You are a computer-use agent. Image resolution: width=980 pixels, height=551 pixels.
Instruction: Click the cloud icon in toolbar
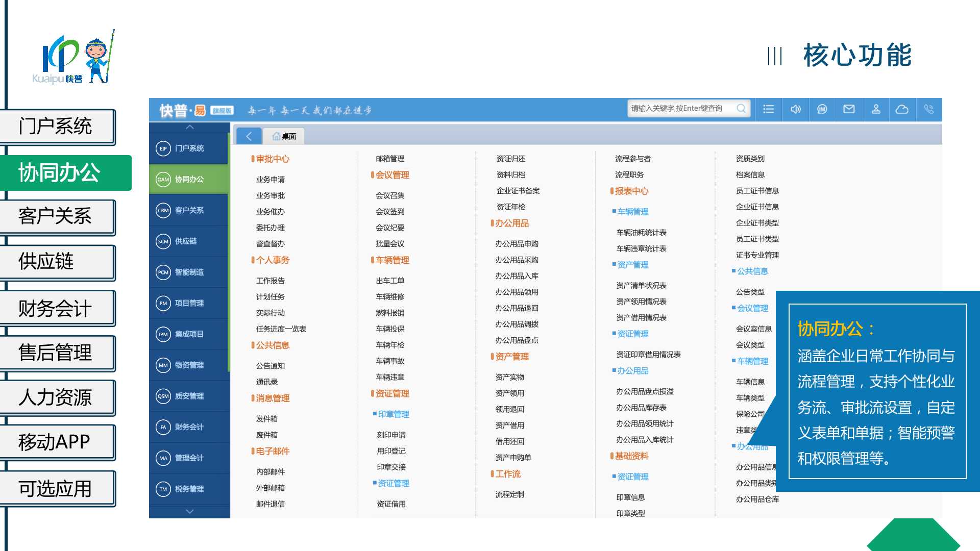pyautogui.click(x=902, y=109)
